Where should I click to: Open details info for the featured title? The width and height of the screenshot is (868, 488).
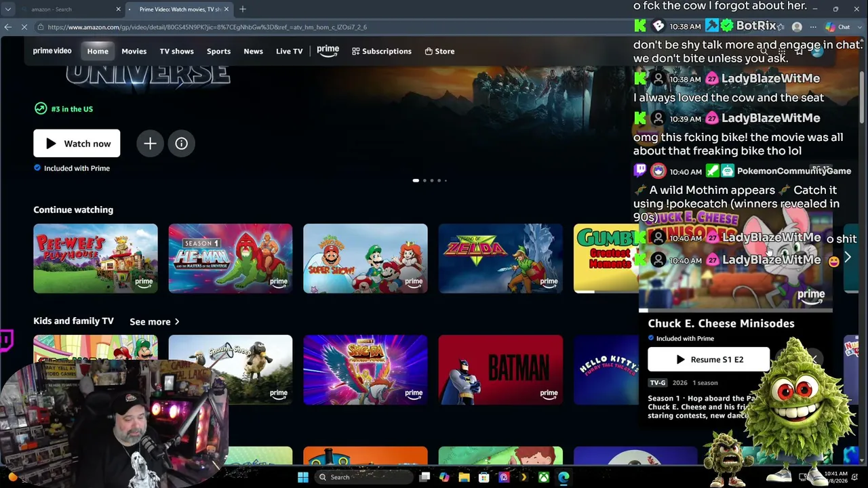(181, 144)
